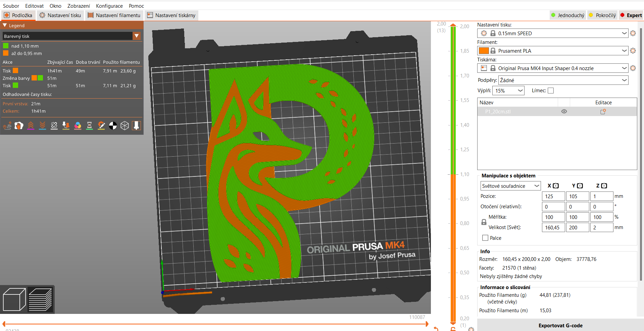Enable the Límec (brim) checkbox

551,91
